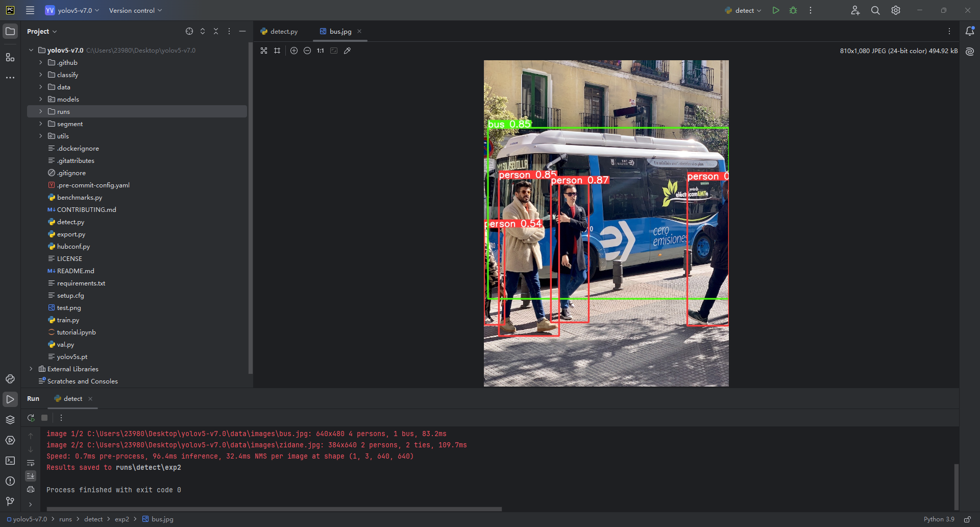
Task: Open the Run tool window icon
Action: (10, 399)
